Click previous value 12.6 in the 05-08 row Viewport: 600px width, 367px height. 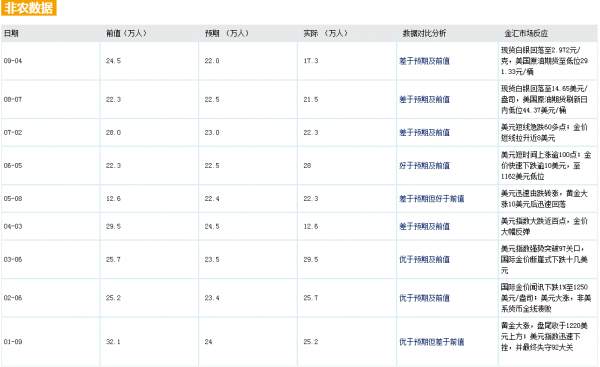coord(113,199)
